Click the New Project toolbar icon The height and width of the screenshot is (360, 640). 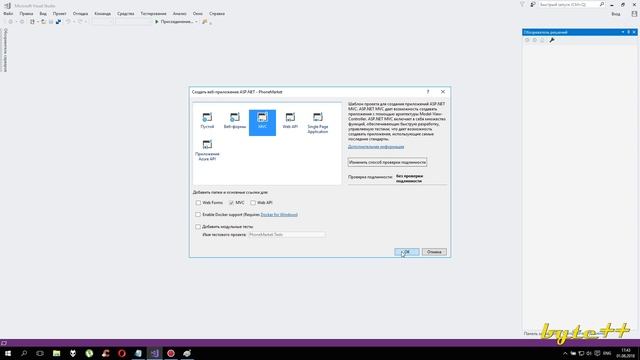pos(32,22)
